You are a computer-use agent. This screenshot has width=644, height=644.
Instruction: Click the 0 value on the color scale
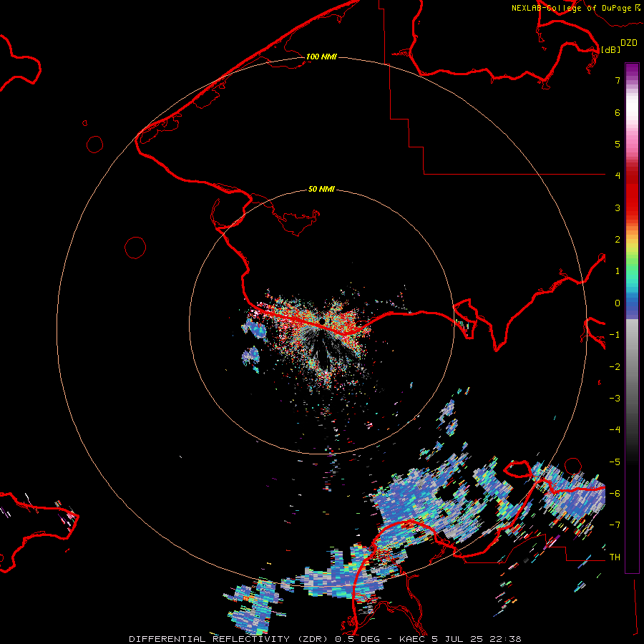pyautogui.click(x=618, y=303)
